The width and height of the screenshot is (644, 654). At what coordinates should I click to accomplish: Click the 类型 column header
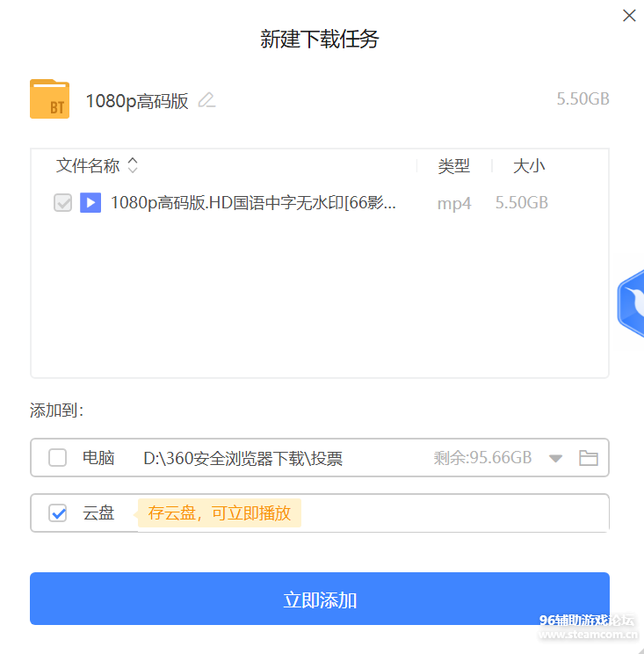[x=454, y=165]
